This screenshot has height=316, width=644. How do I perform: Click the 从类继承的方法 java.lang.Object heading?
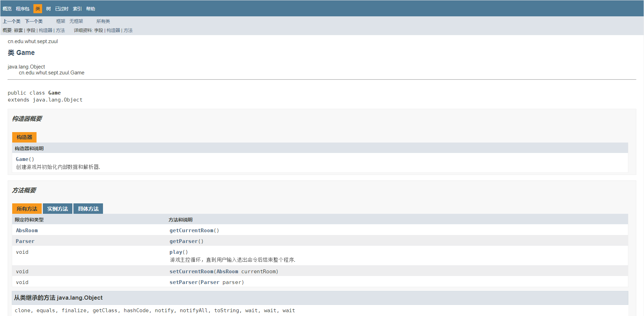tap(58, 298)
